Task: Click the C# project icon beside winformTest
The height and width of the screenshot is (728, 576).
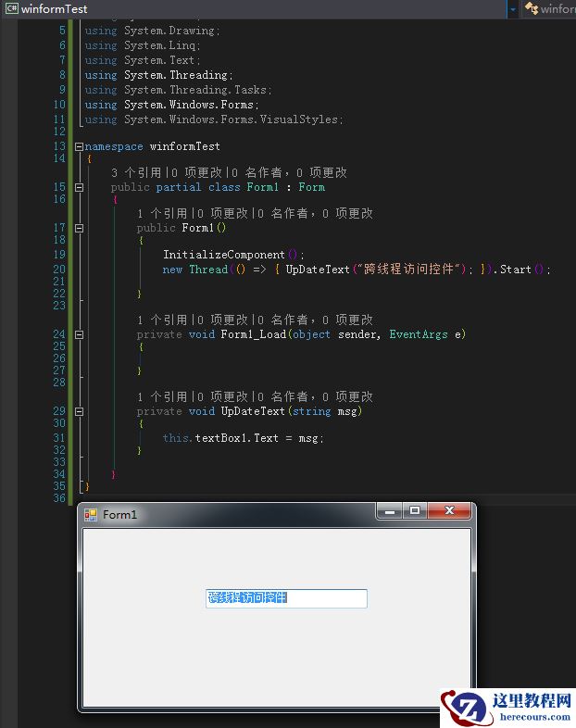Action: point(11,8)
